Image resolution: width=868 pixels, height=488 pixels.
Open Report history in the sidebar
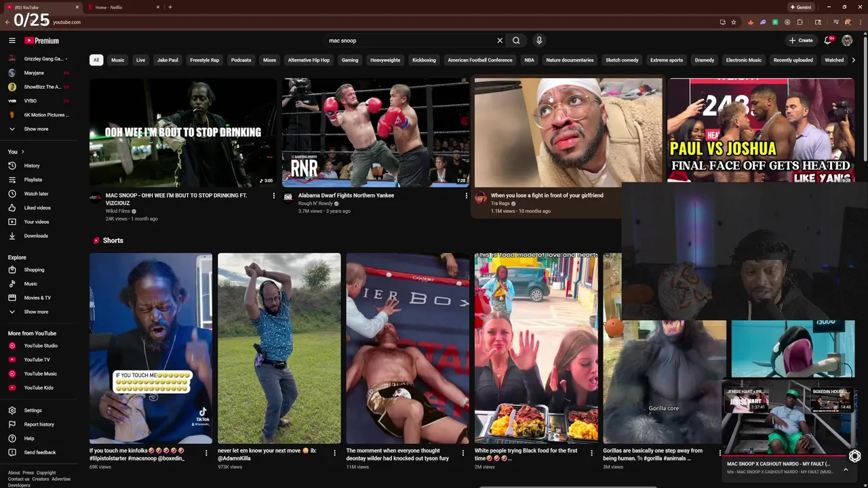(39, 424)
